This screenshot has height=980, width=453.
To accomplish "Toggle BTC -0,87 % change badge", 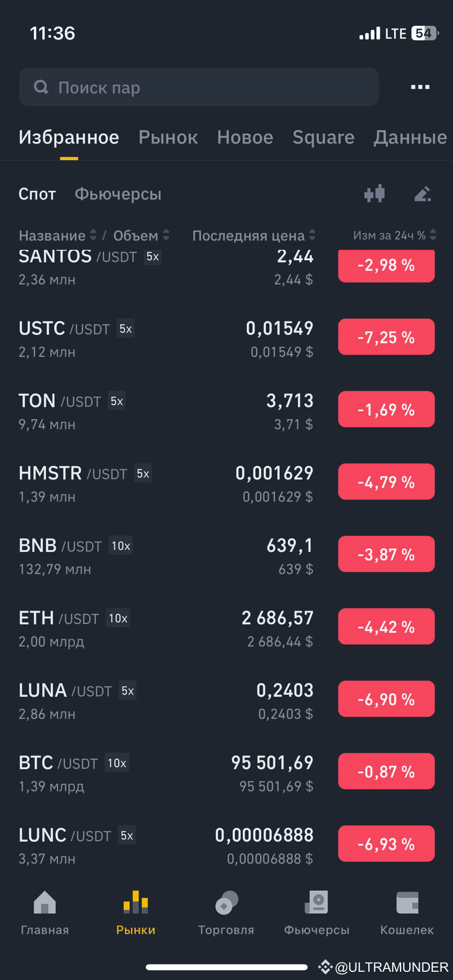I will [x=386, y=771].
